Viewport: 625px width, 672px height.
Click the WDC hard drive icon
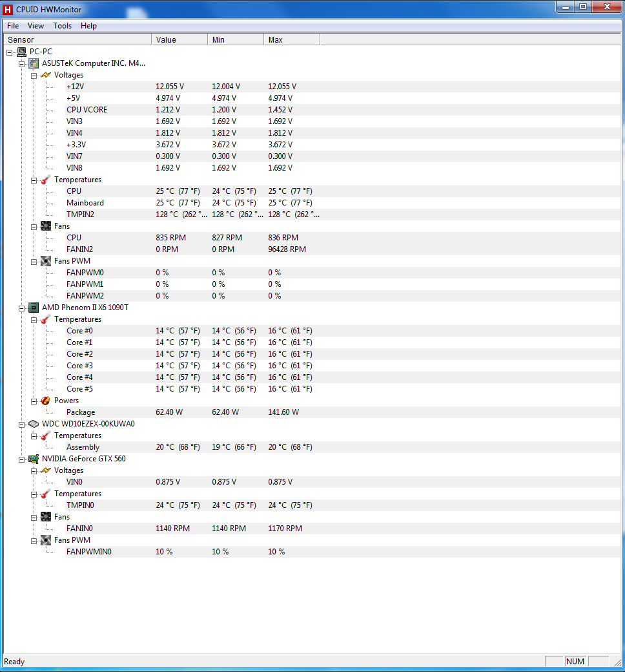pos(34,424)
